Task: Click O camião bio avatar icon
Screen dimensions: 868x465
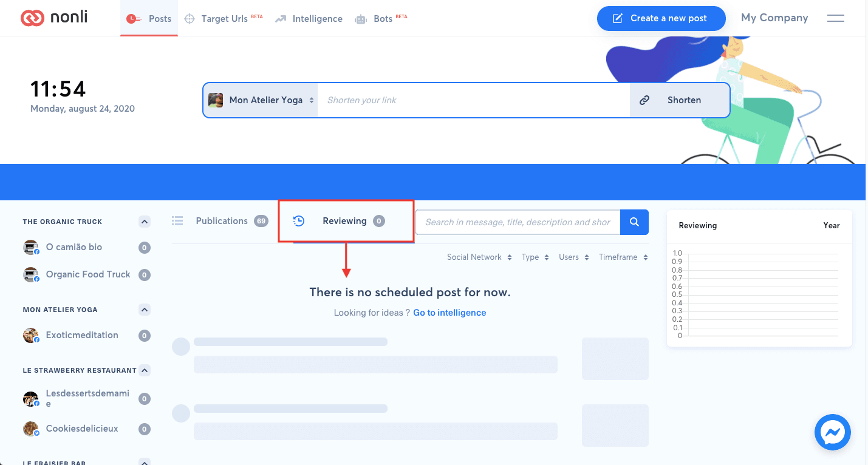Action: 31,247
